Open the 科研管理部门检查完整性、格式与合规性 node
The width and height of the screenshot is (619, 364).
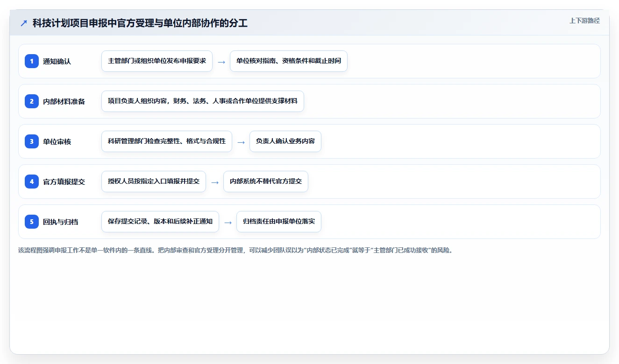(x=167, y=141)
